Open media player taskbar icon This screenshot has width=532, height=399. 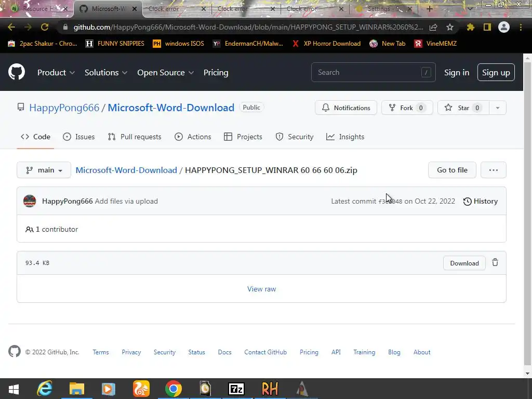click(x=109, y=389)
